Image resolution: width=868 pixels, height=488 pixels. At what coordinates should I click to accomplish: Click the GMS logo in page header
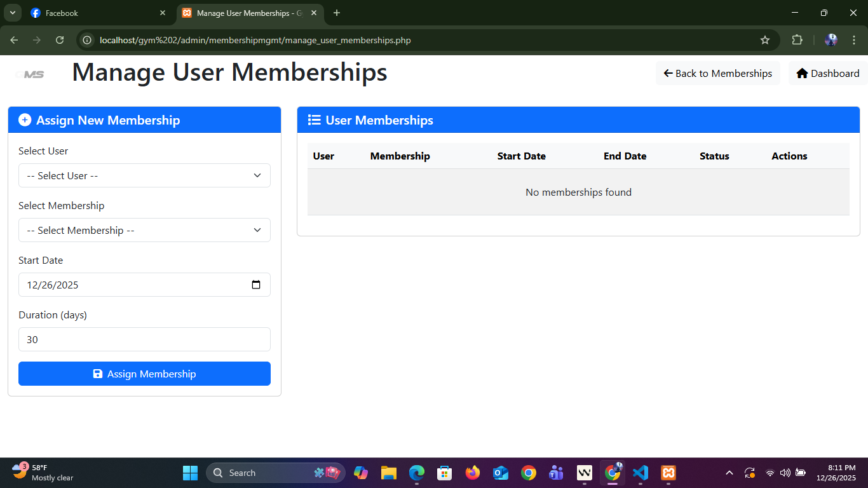[31, 74]
